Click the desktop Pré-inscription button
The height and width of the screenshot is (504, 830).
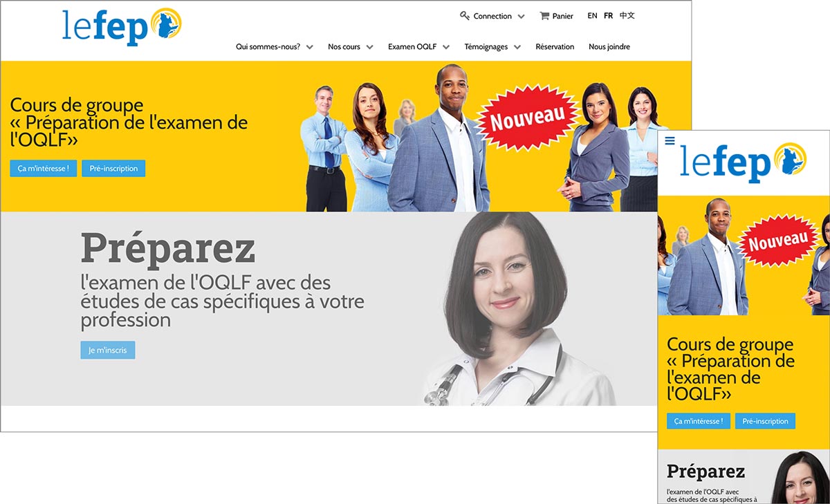click(x=113, y=169)
